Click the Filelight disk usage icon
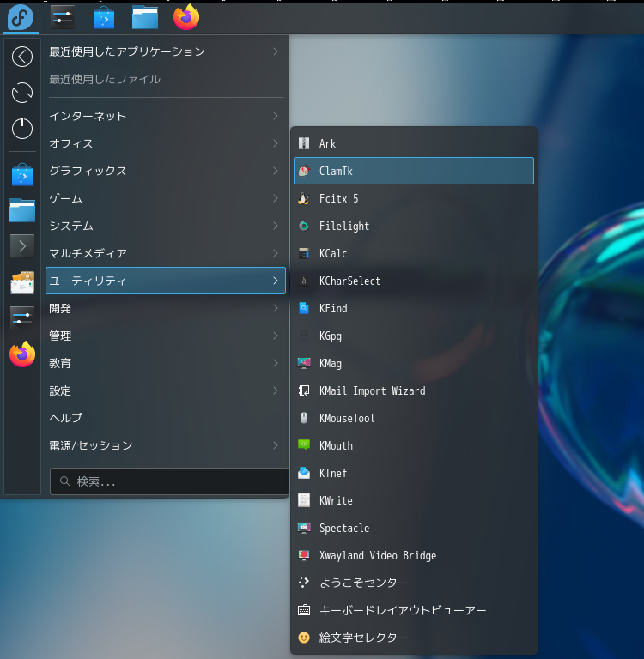 click(304, 227)
